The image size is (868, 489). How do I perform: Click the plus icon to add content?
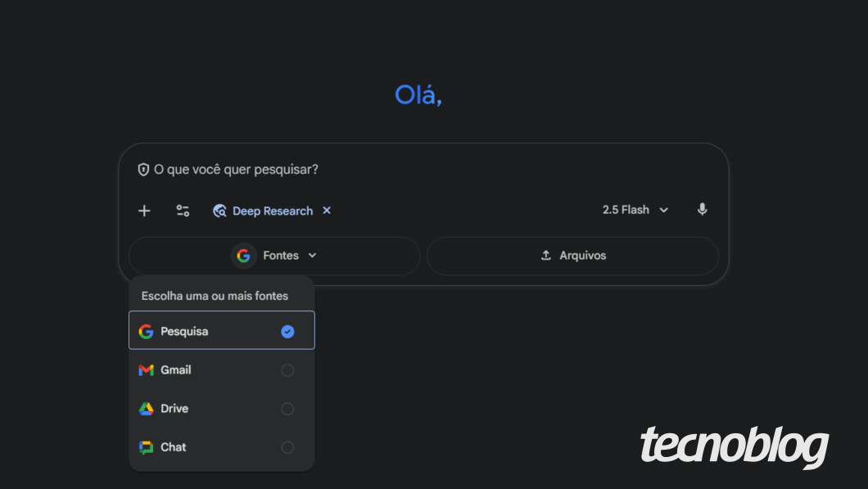coord(144,211)
